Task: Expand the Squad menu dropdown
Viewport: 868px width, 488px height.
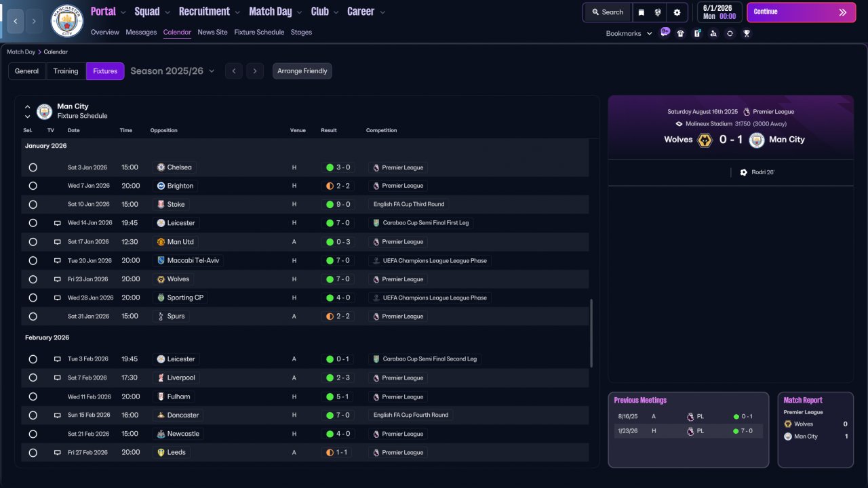Action: tap(167, 12)
